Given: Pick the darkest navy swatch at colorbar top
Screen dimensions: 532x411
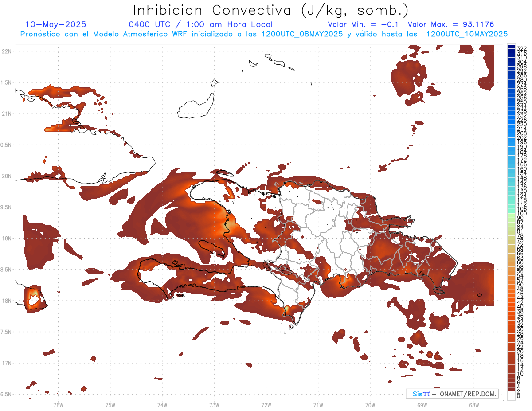Looking at the screenshot, I should [511, 47].
